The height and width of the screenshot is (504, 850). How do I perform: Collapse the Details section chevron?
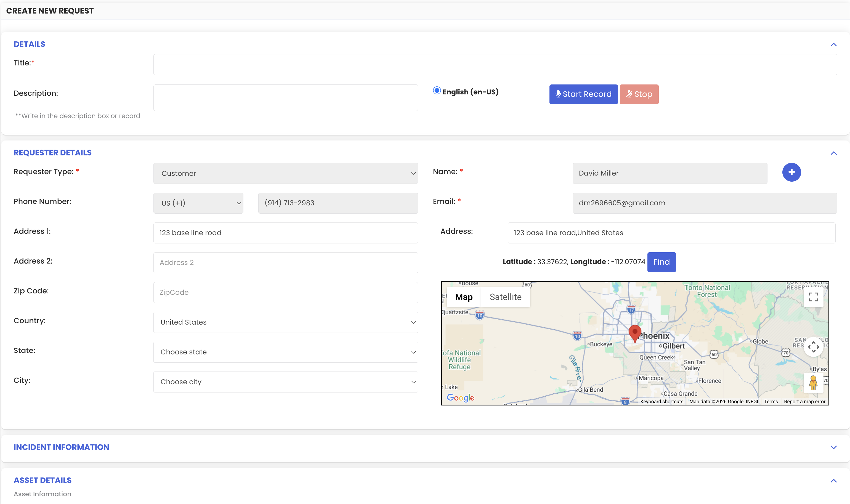point(833,45)
